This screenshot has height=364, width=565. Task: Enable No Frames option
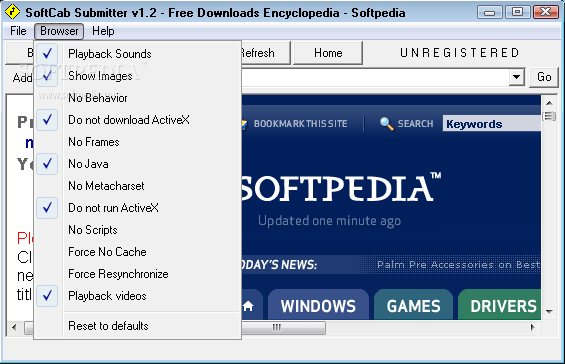138,142
